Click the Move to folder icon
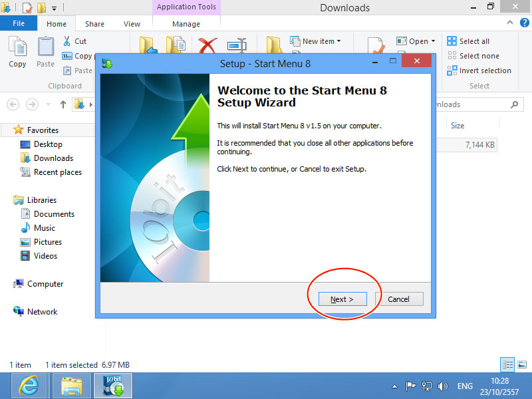532x399 pixels. coord(148,45)
